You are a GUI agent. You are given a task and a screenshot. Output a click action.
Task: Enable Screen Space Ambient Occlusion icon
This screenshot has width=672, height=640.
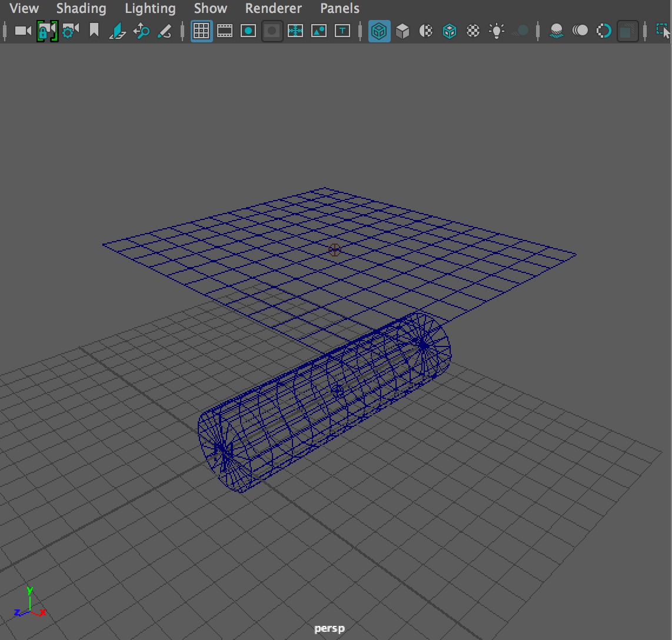pyautogui.click(x=557, y=31)
